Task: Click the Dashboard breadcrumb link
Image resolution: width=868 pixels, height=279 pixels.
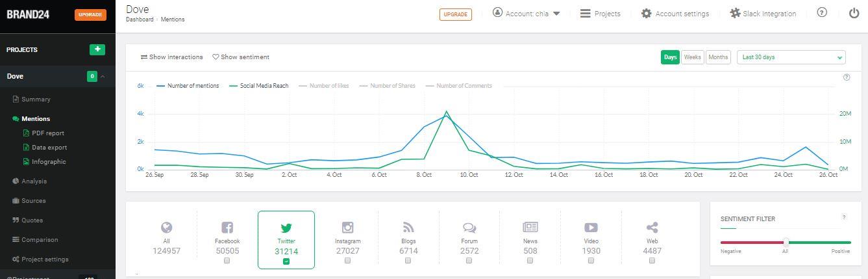Action: pyautogui.click(x=140, y=20)
